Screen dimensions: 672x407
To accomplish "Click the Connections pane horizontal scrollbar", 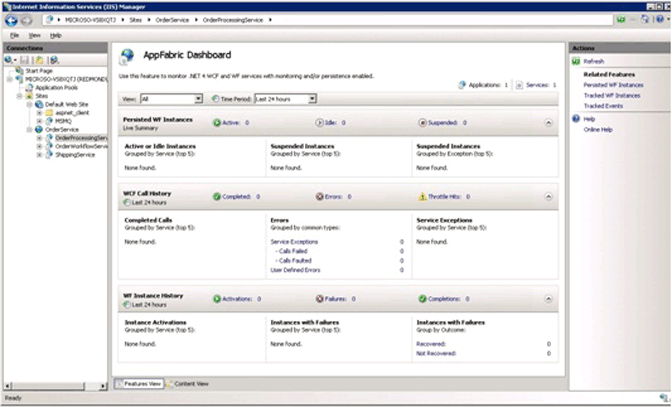I will (x=55, y=386).
